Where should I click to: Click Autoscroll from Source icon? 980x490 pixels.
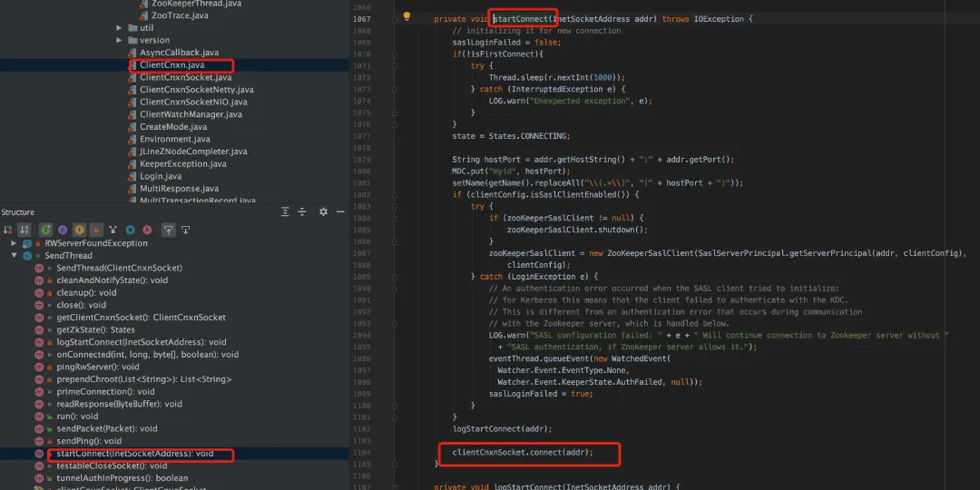point(186,230)
